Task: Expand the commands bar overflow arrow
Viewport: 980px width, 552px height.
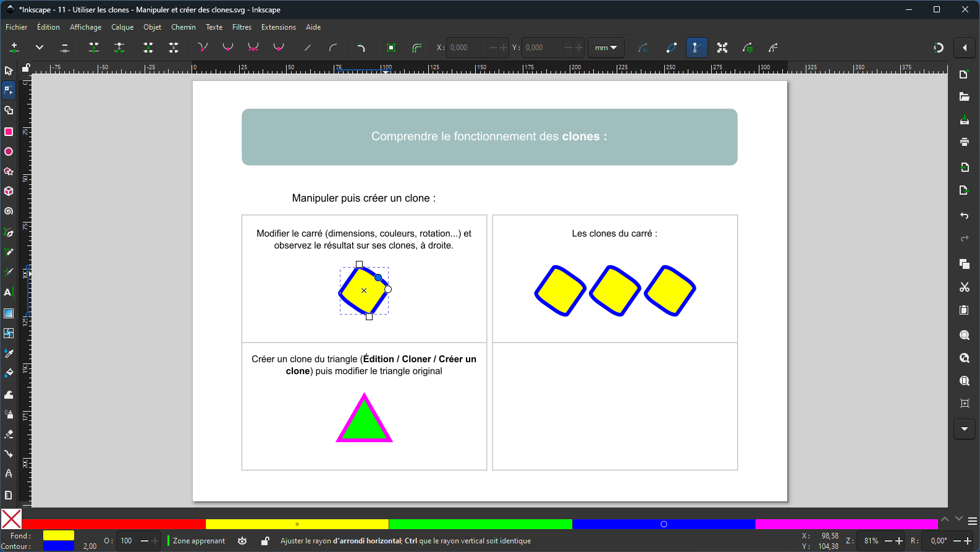Action: coord(965,429)
